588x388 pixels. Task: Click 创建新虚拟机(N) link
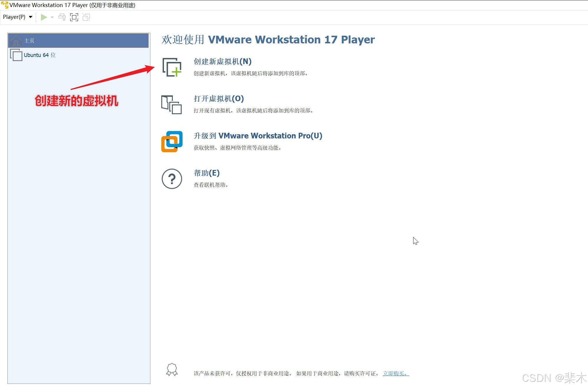[x=222, y=61]
